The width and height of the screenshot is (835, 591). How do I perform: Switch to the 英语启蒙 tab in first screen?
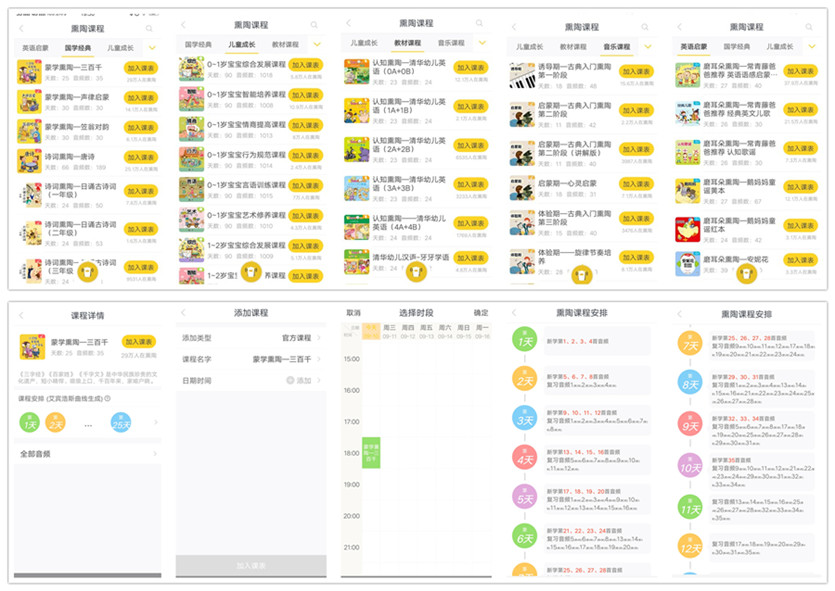(x=35, y=47)
